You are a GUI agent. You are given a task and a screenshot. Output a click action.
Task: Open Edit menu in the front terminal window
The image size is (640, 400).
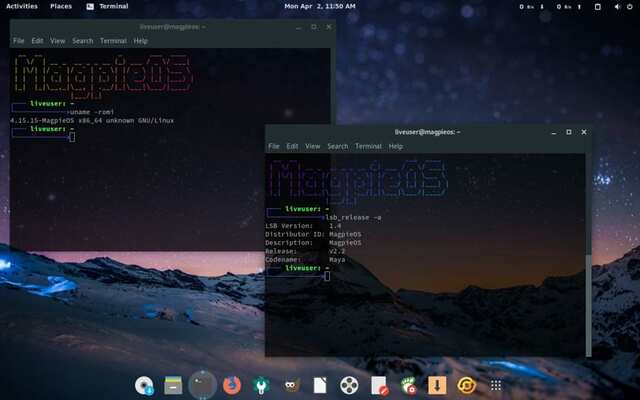point(292,146)
